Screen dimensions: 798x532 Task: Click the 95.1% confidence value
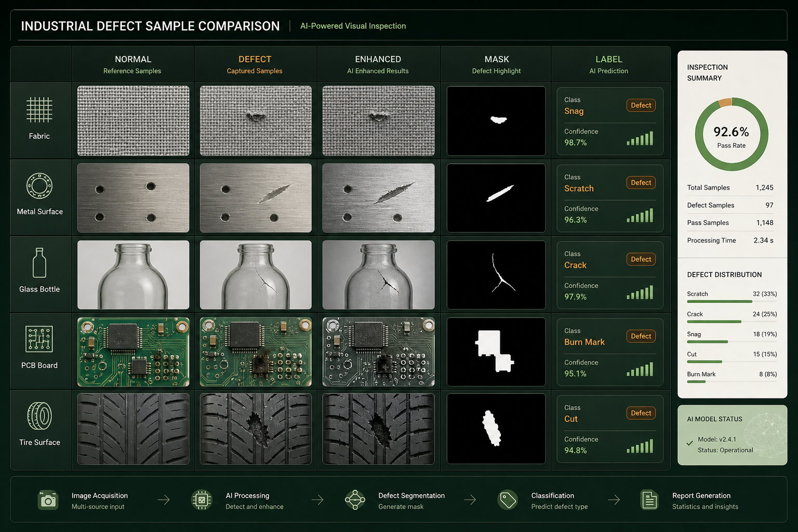576,374
